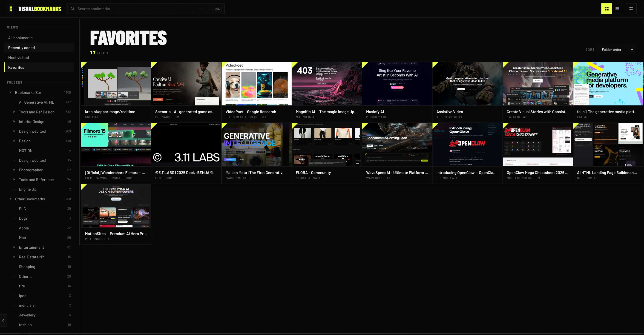Click the search magnifier icon

(72, 9)
